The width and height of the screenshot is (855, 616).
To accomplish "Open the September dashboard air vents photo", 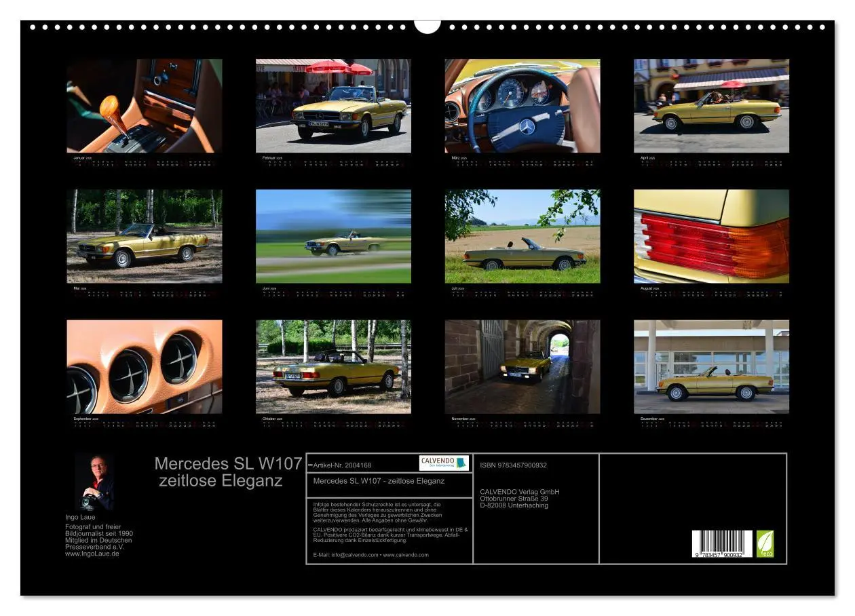I will (145, 367).
